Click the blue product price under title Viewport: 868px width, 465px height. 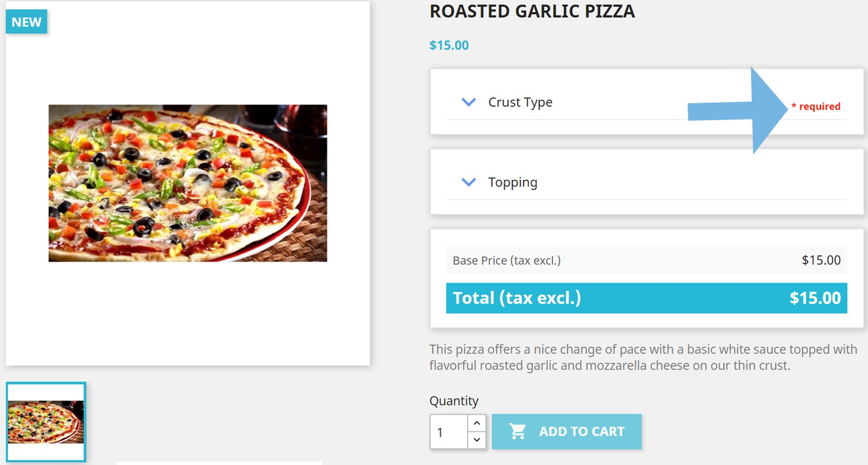[449, 46]
